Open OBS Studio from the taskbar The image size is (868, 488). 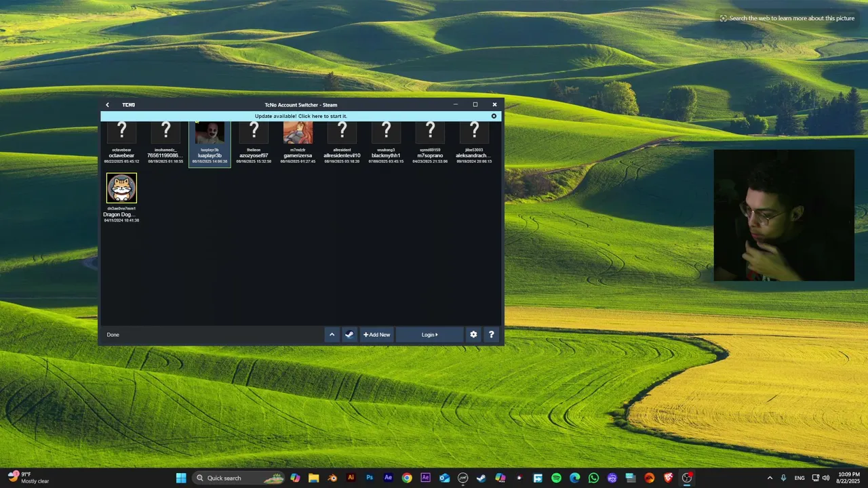point(687,478)
